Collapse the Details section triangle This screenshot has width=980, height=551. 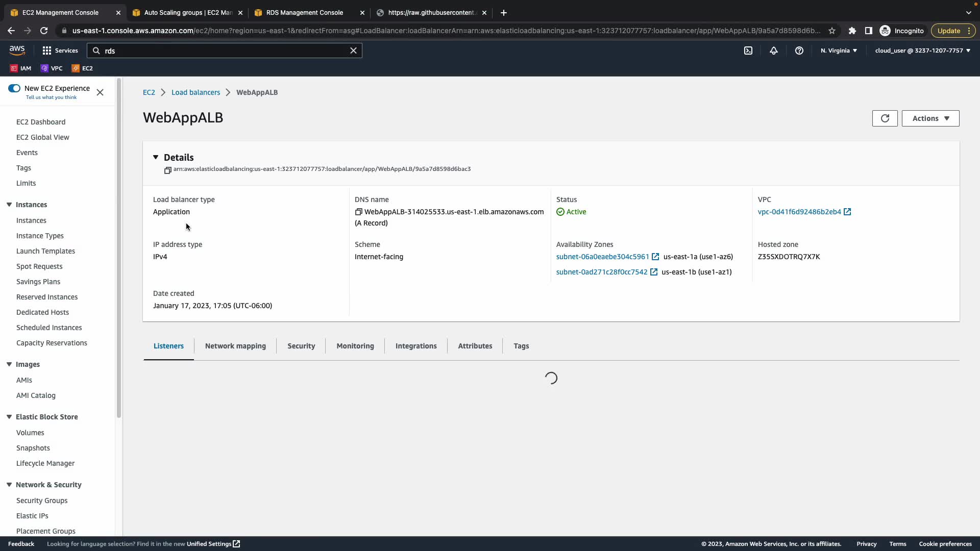156,157
